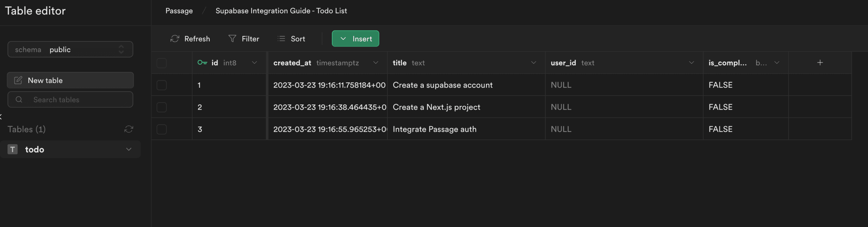Open the Insert button dropdown arrow
Screen dimensions: 868x227
(x=343, y=38)
